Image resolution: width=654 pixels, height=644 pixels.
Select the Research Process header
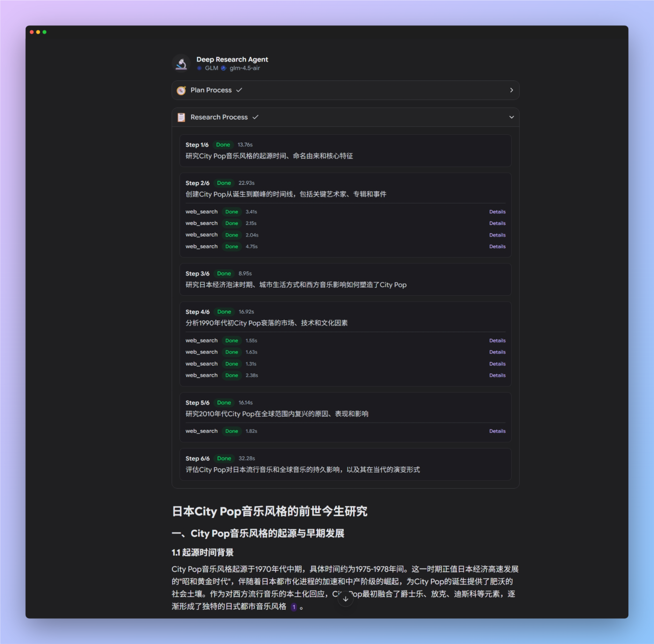[x=219, y=117]
